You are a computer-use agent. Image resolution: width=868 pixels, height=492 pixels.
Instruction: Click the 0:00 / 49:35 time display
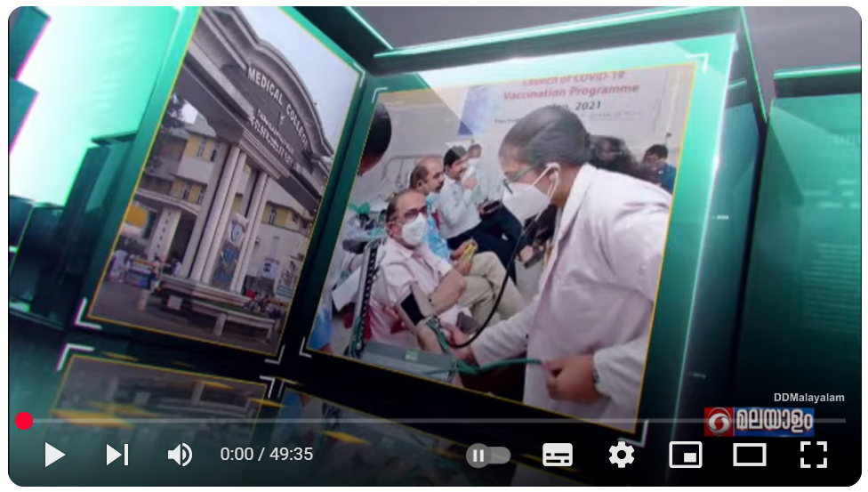[267, 455]
